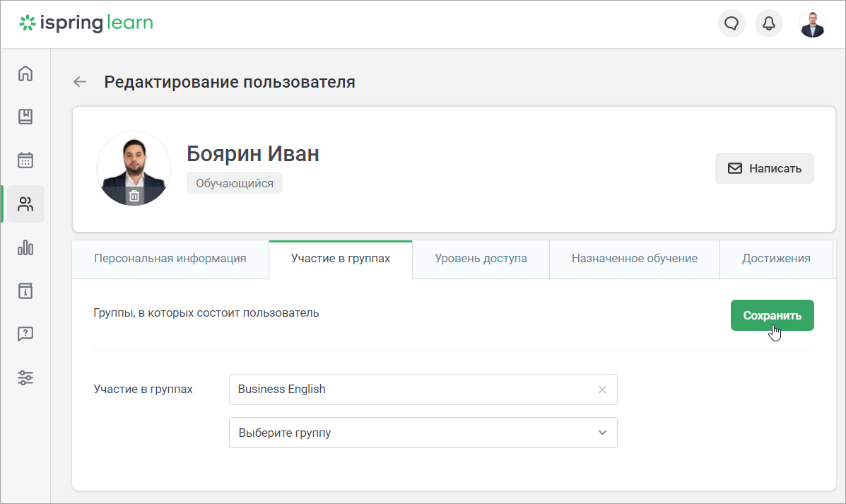This screenshot has height=504, width=846.
Task: Click the user's profile photo
Action: 134,168
